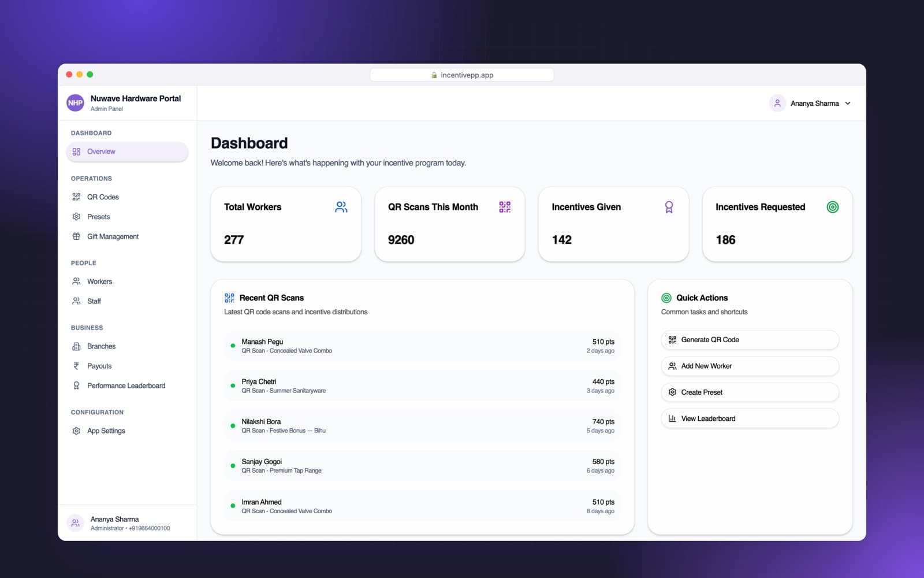Viewport: 924px width, 578px height.
Task: Click the Create Preset button
Action: 750,392
